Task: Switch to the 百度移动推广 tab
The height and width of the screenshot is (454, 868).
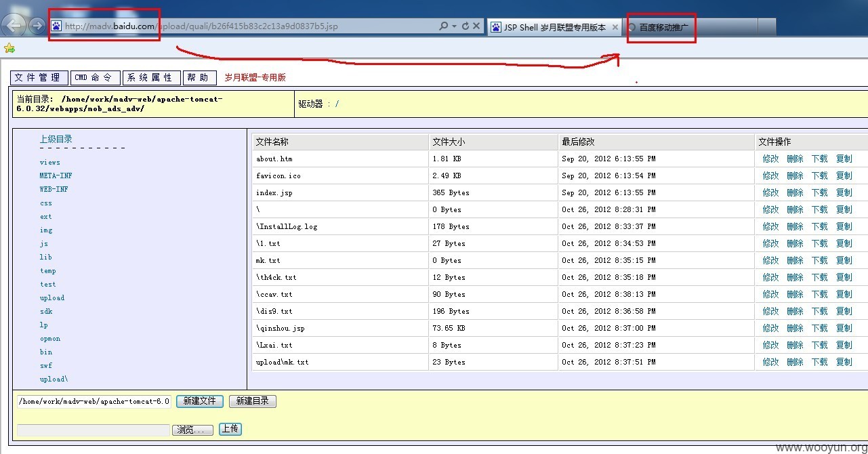Action: pos(662,27)
